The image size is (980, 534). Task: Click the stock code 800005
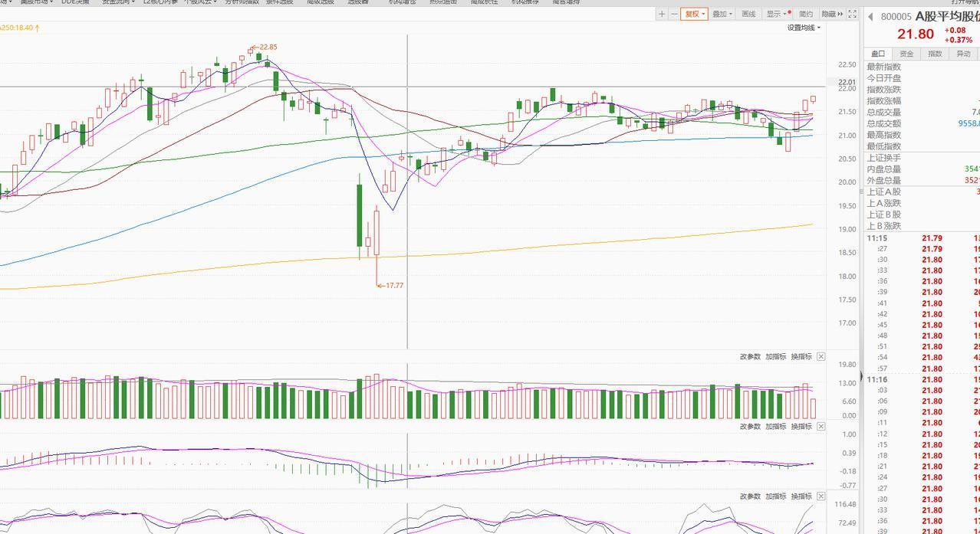pos(896,17)
